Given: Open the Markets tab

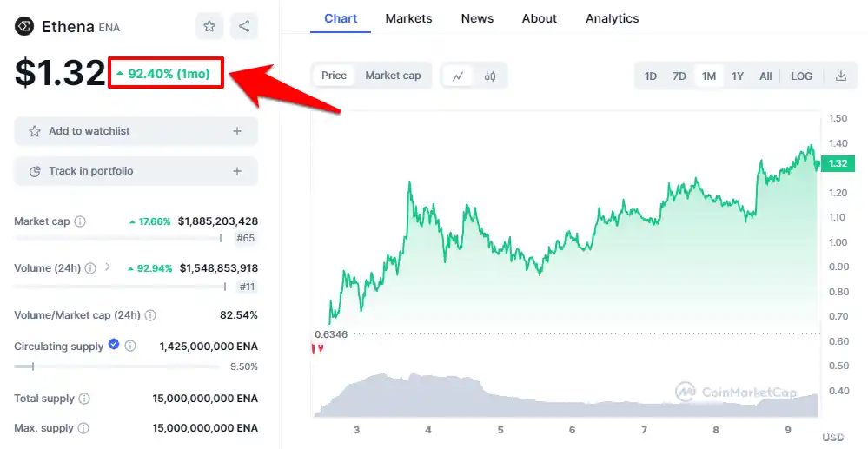Looking at the screenshot, I should 408,18.
